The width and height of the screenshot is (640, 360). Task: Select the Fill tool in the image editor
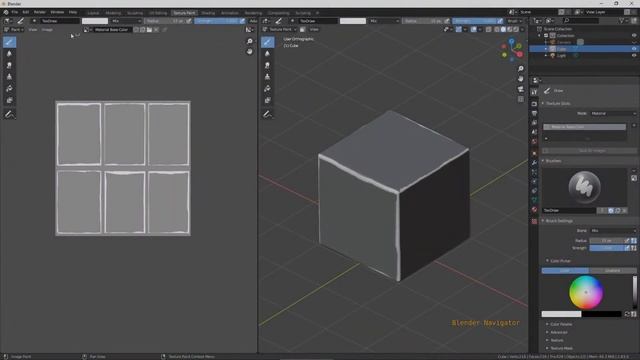pos(9,89)
